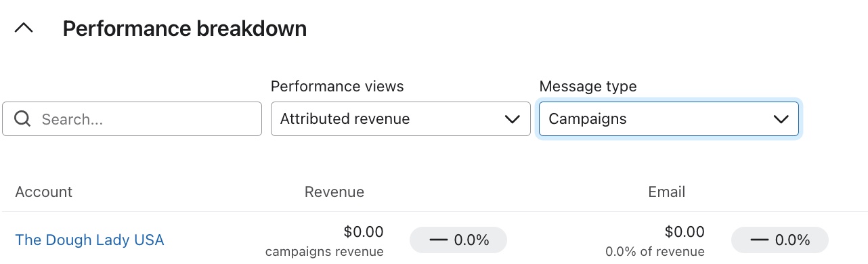Screen dimensions: 868x264
Task: Click the Email 0.0% change badge
Action: (x=780, y=240)
